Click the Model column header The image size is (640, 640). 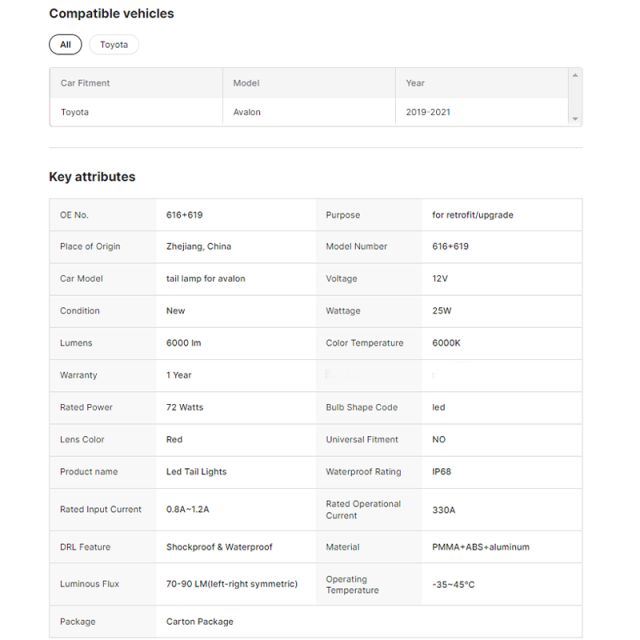246,83
